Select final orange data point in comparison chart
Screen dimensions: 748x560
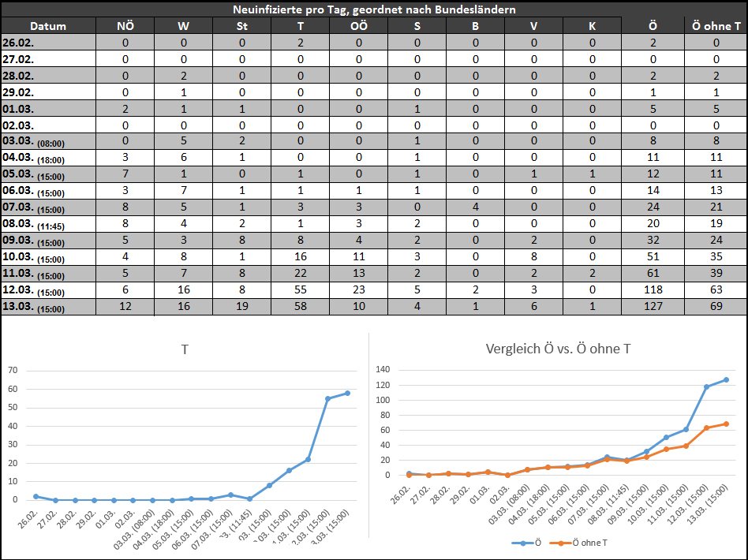coord(725,424)
